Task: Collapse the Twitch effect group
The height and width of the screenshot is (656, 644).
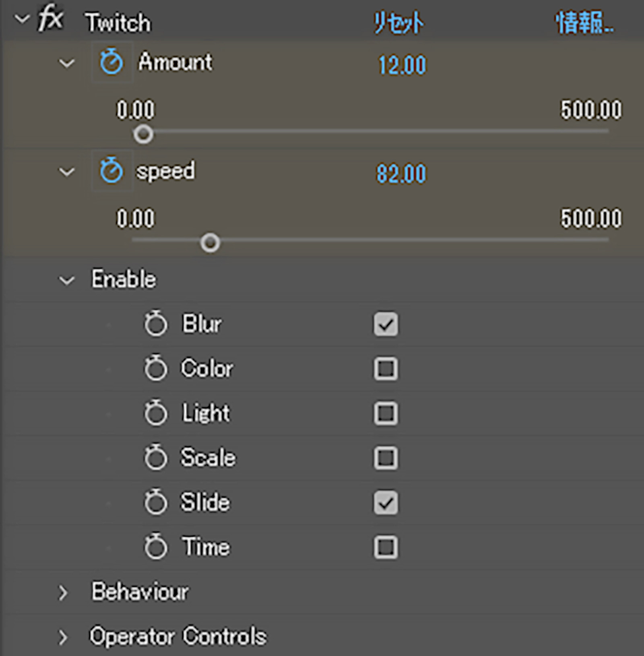Action: [22, 19]
